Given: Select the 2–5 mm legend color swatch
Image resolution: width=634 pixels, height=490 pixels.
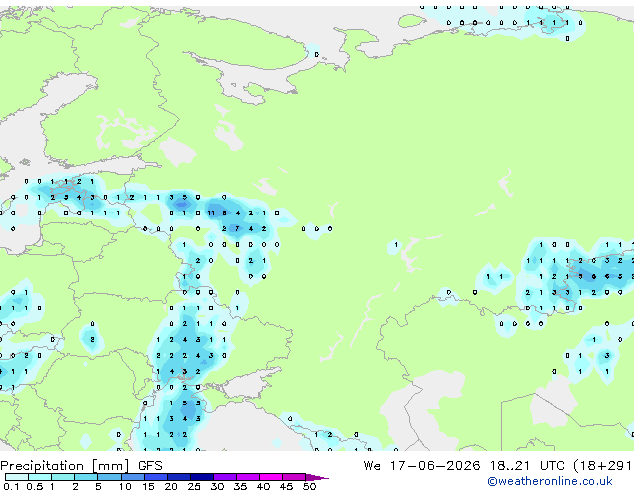Looking at the screenshot, I should [x=86, y=477].
